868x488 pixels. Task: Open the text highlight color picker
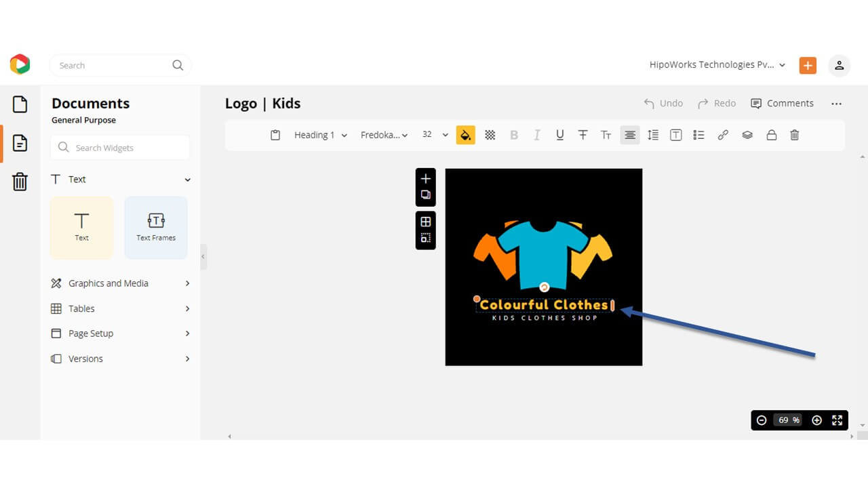[466, 135]
